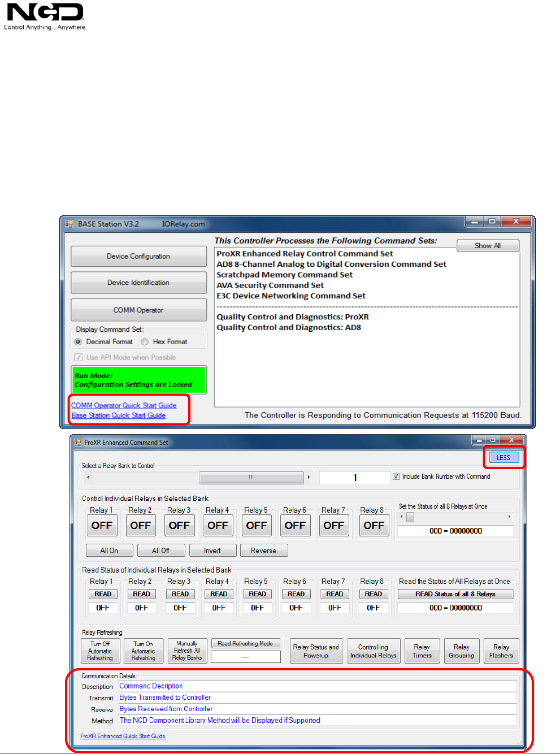Open Controlling Individual Relays

[374, 651]
